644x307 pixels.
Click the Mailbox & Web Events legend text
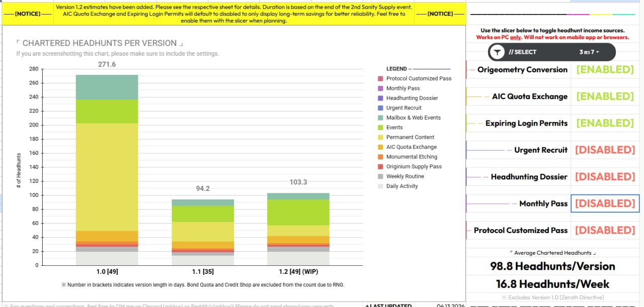414,118
